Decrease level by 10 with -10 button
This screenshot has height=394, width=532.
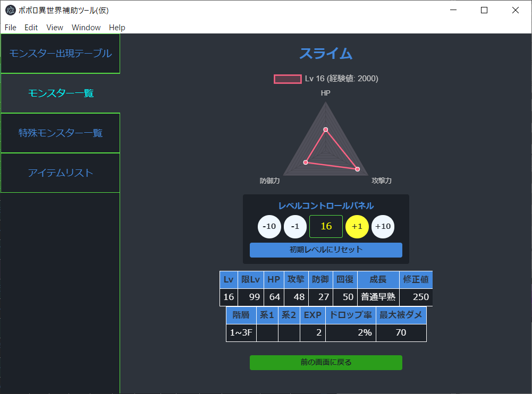point(269,227)
